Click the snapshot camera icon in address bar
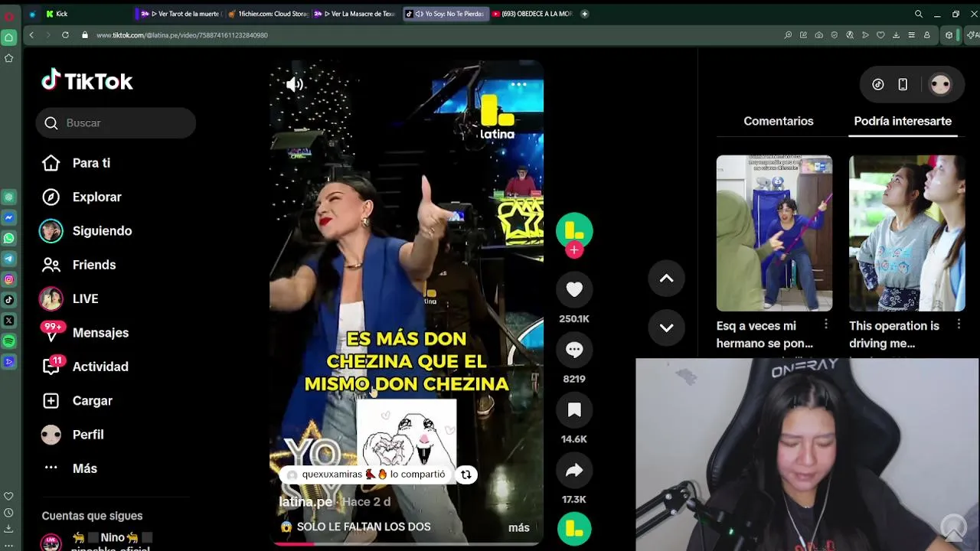 (x=818, y=35)
